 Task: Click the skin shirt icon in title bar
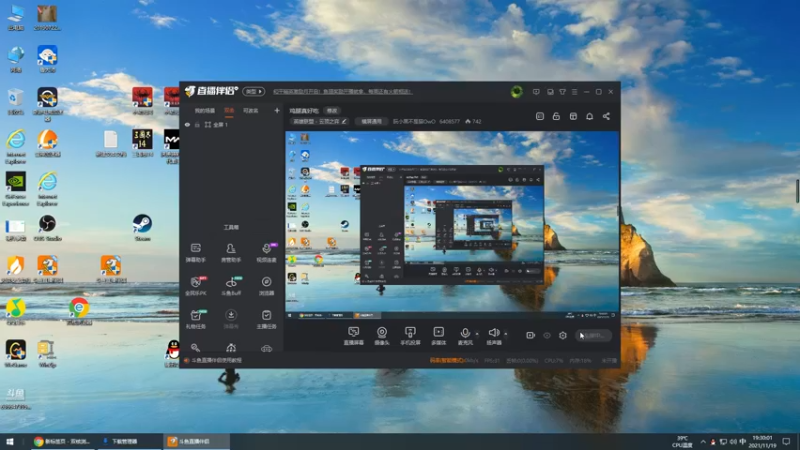tap(562, 92)
